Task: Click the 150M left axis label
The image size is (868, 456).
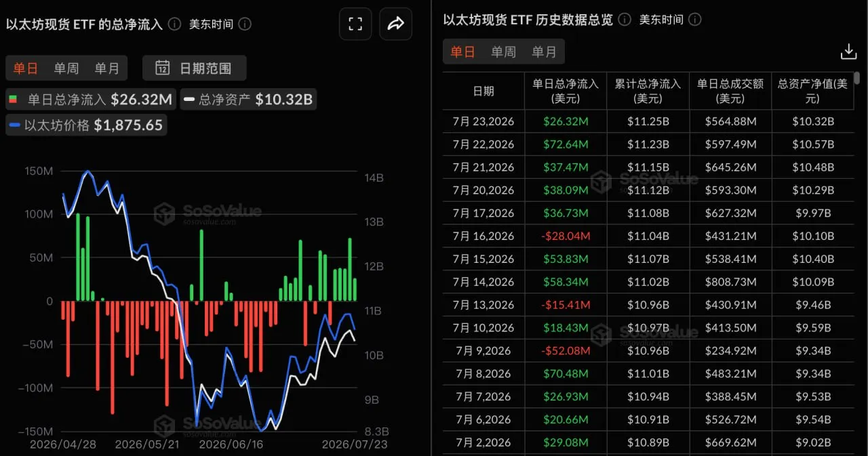Action: tap(38, 171)
